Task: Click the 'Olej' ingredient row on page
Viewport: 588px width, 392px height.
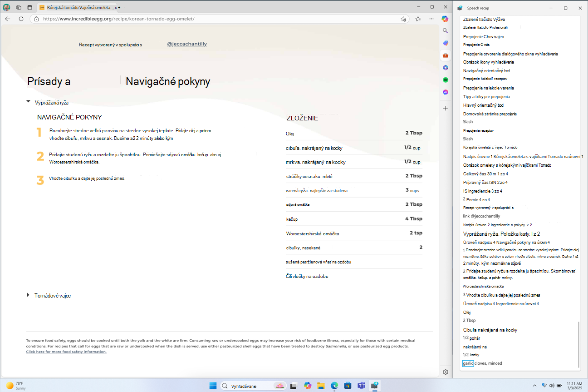Action: pyautogui.click(x=354, y=134)
